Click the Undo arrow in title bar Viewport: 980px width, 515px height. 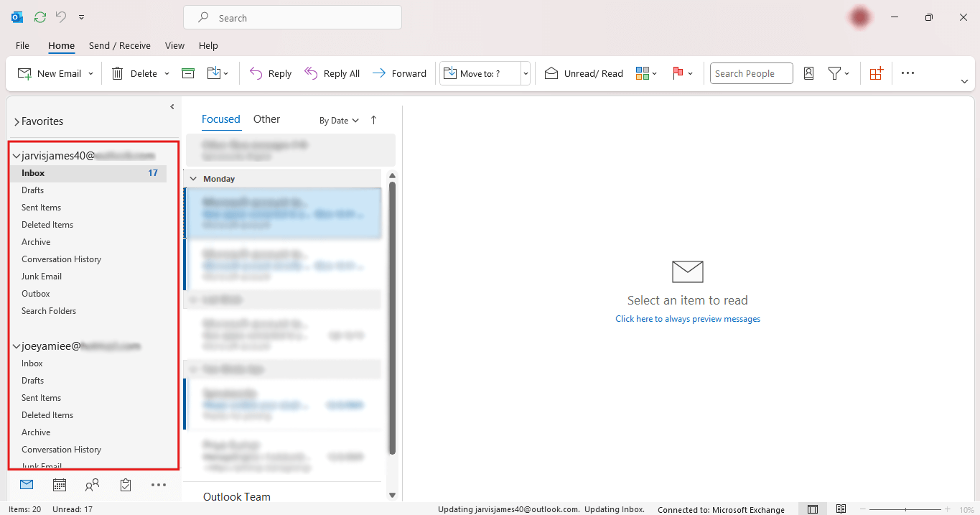point(61,17)
